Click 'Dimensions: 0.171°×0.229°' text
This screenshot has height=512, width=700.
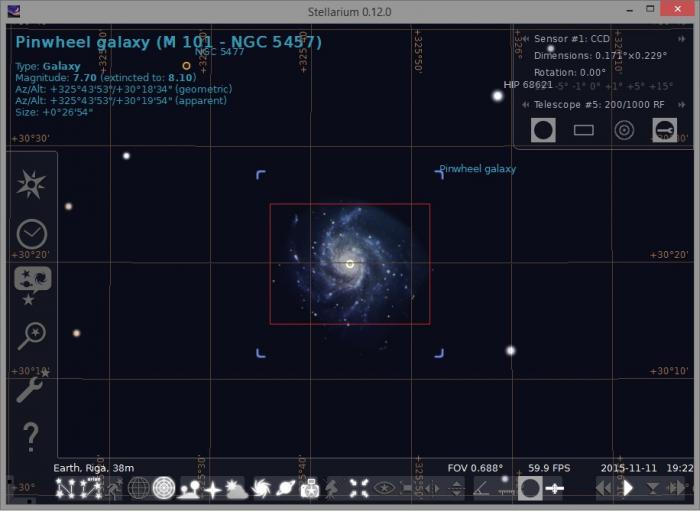[600, 56]
